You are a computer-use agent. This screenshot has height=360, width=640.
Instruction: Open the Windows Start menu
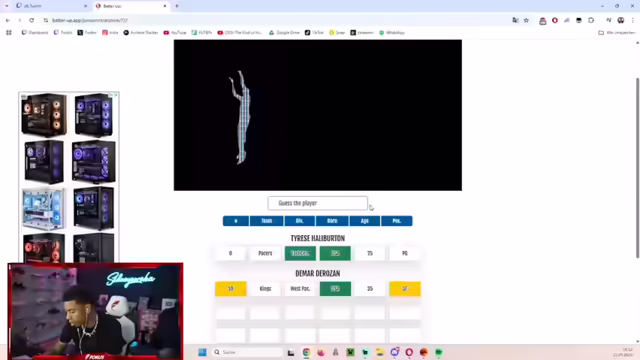pyautogui.click(x=202, y=352)
